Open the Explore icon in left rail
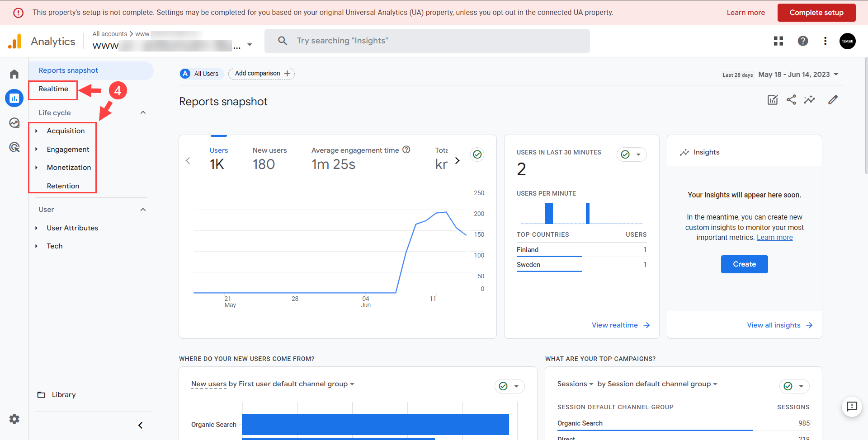This screenshot has width=868, height=440. (14, 123)
